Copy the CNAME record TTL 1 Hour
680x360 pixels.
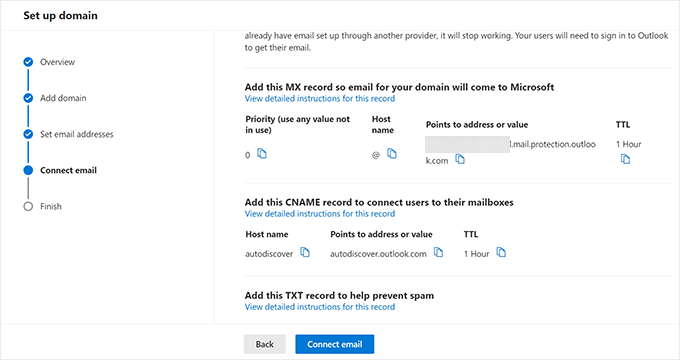pos(501,252)
